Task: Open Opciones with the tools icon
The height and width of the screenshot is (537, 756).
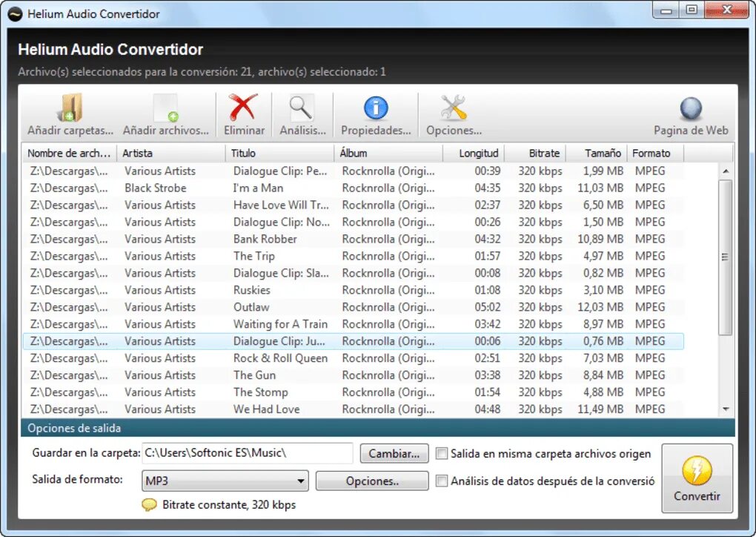Action: click(454, 107)
